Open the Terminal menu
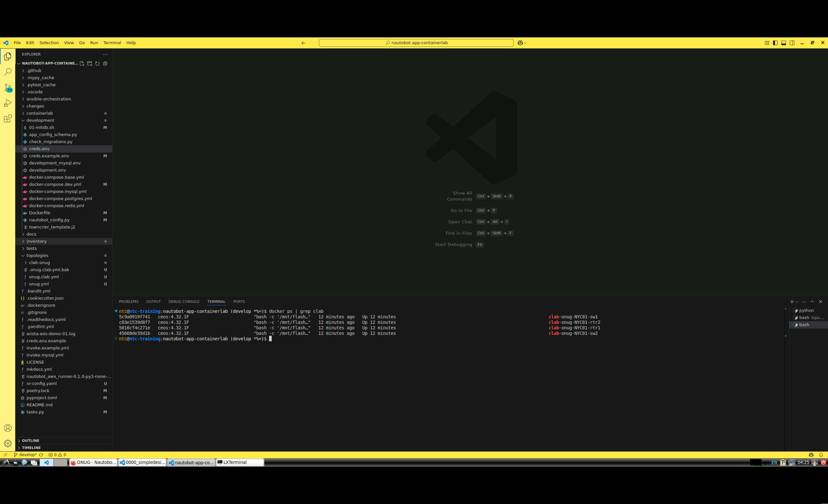The width and height of the screenshot is (828, 504). coord(112,43)
